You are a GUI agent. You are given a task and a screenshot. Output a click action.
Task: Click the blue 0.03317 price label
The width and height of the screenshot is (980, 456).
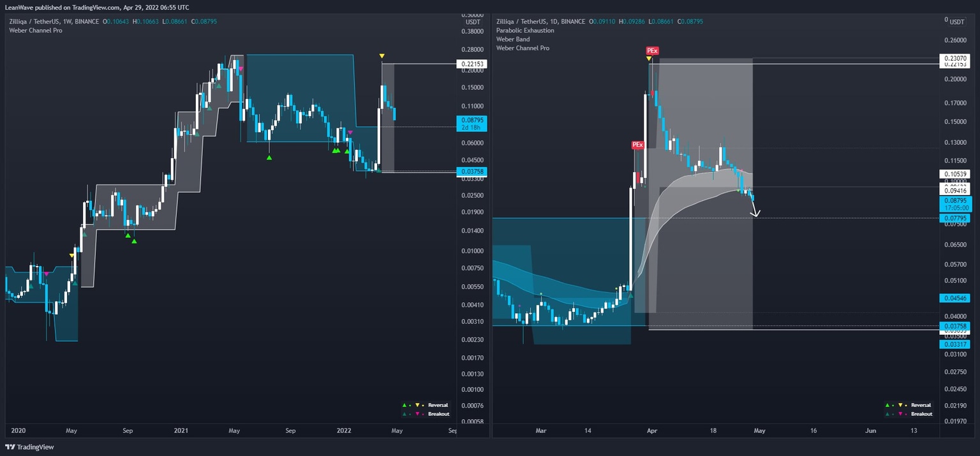(x=954, y=344)
